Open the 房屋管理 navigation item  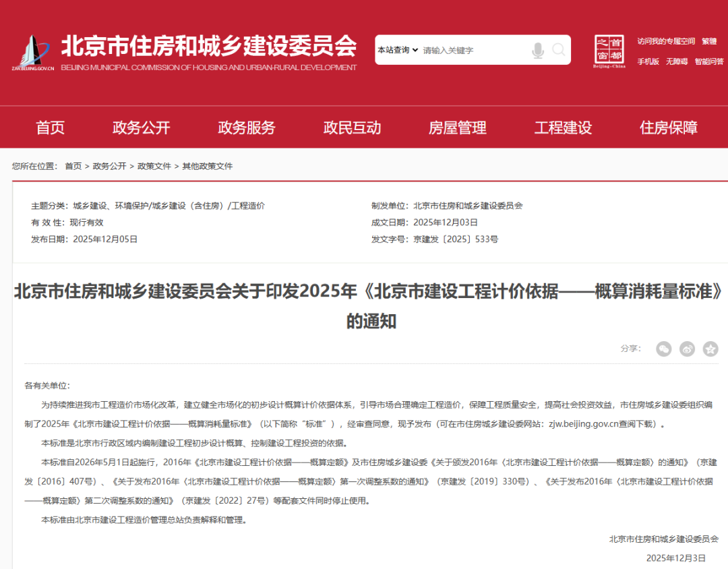point(458,127)
